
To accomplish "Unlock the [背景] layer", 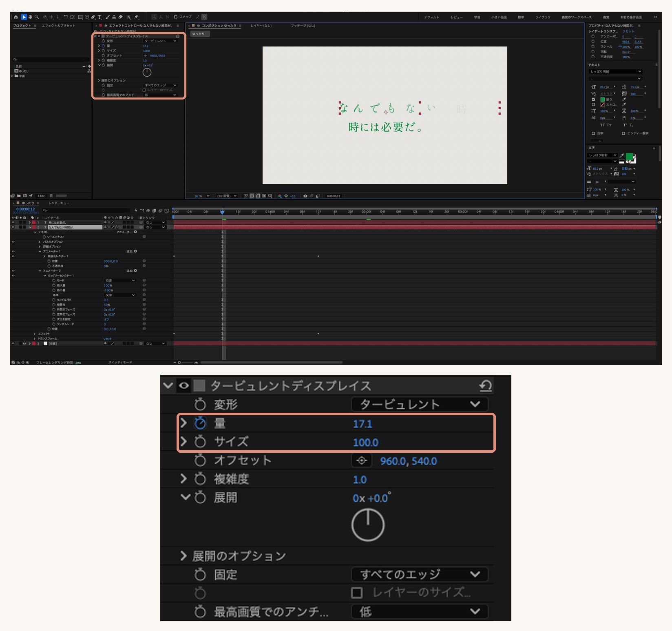I will coord(24,343).
